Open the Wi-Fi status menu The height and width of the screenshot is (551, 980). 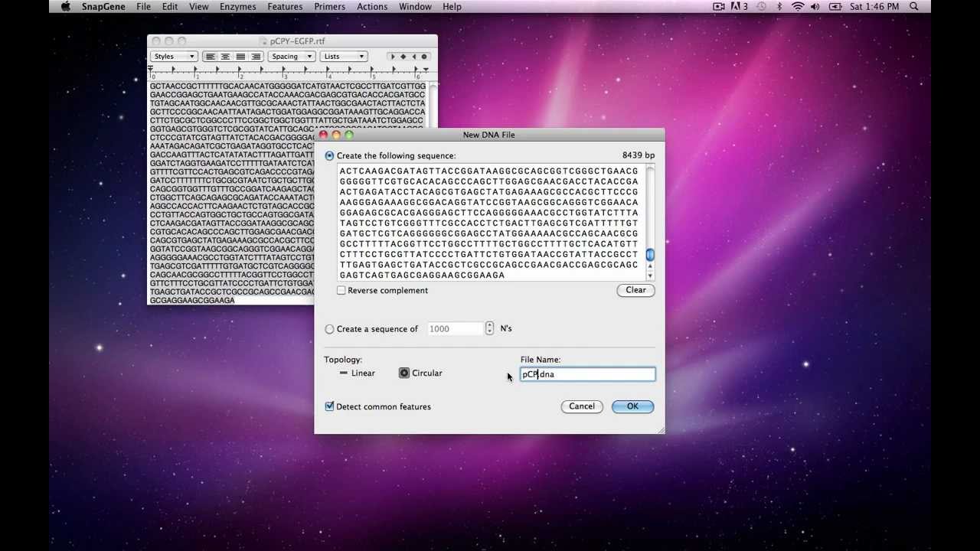[798, 7]
